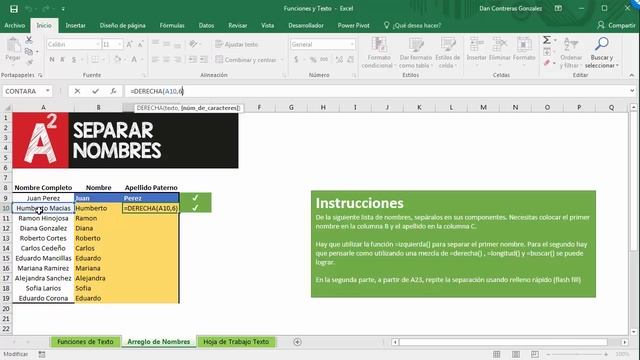Open the Número dialog launcher
Viewport: 640px width, 360px height.
[x=354, y=75]
